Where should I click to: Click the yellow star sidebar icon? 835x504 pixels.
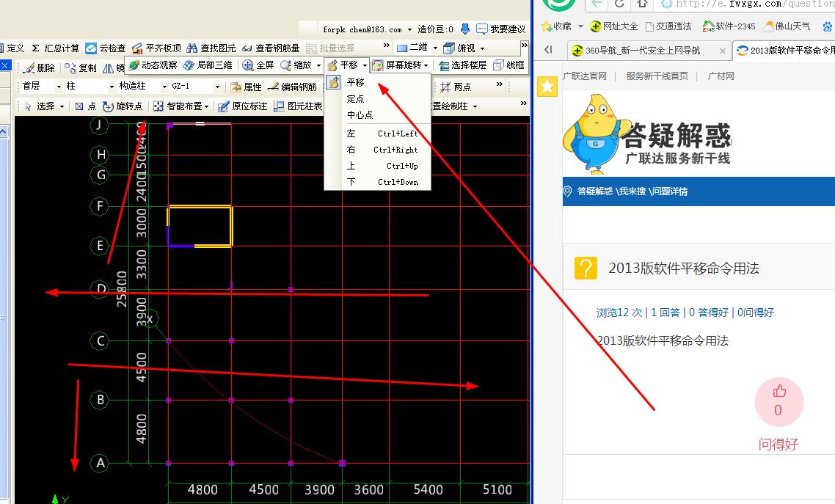pyautogui.click(x=547, y=87)
